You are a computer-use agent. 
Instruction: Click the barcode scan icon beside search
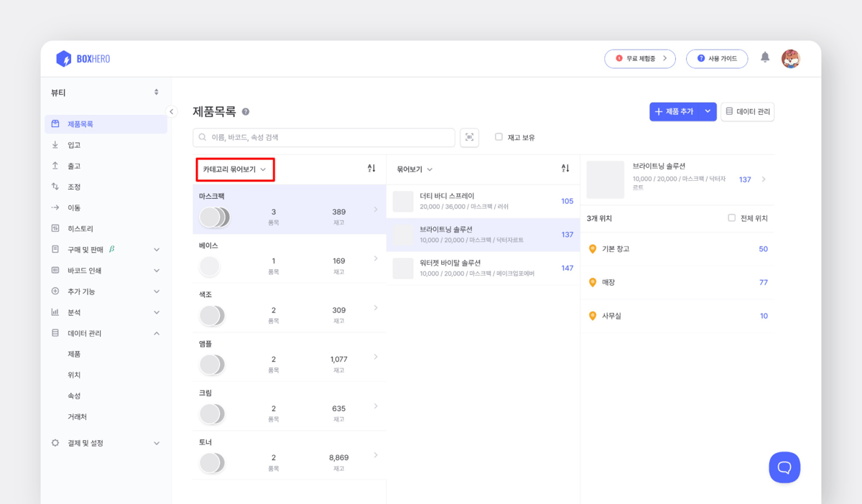click(x=469, y=137)
